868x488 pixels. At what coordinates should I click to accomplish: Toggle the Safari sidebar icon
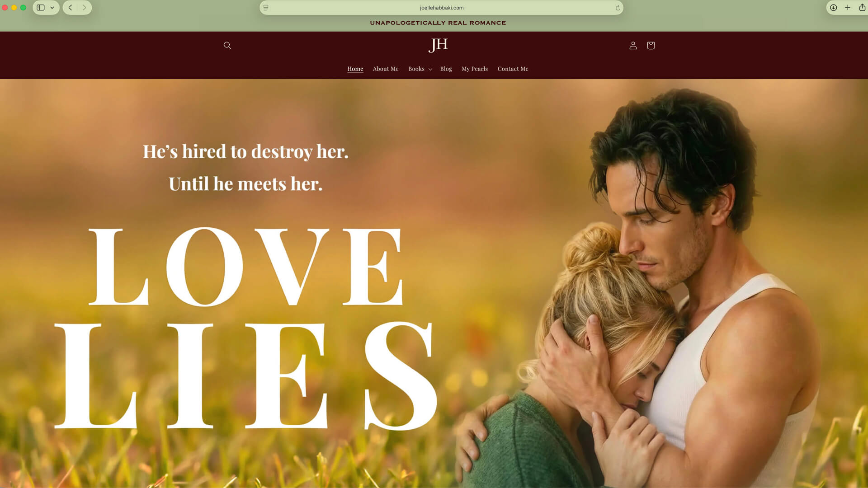coord(41,8)
